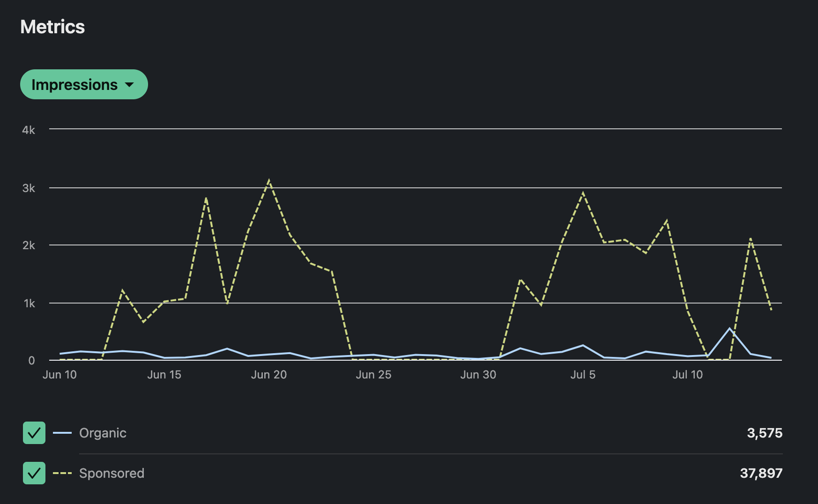Click the solid blue Organic legend line
The height and width of the screenshot is (504, 818).
(x=62, y=433)
